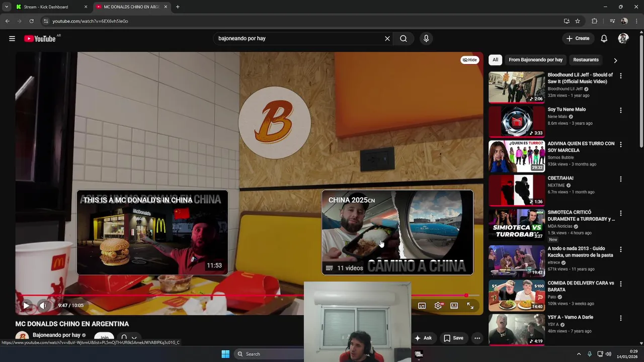This screenshot has width=644, height=362.
Task: Go to the YouTube home logo
Action: (40, 39)
